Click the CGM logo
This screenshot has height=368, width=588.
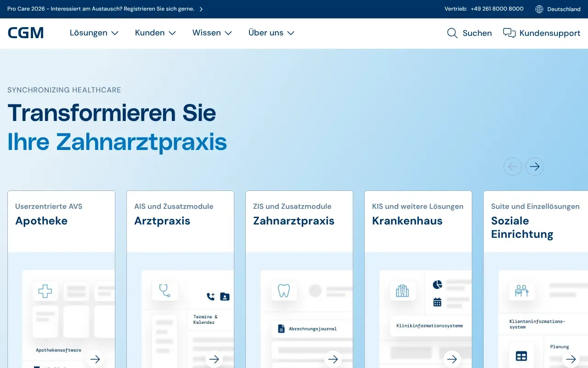click(26, 33)
